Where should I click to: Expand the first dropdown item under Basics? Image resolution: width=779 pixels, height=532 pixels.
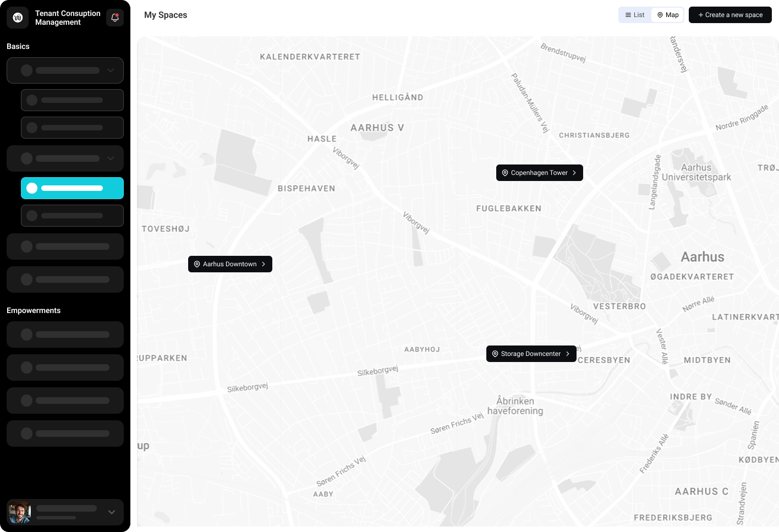click(x=65, y=70)
